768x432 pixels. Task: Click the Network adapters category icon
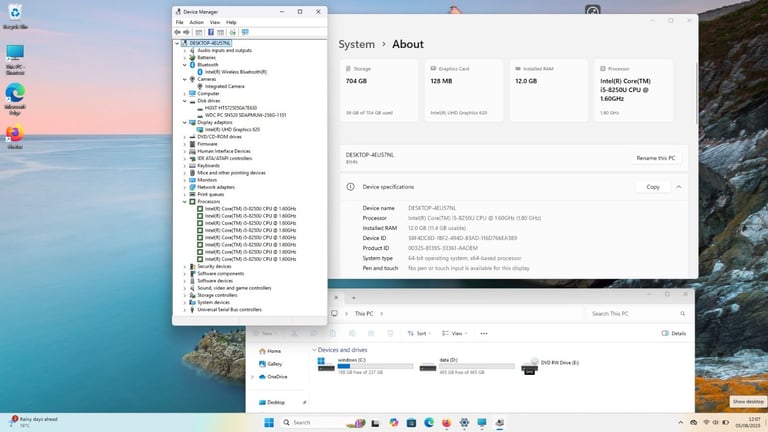point(192,187)
